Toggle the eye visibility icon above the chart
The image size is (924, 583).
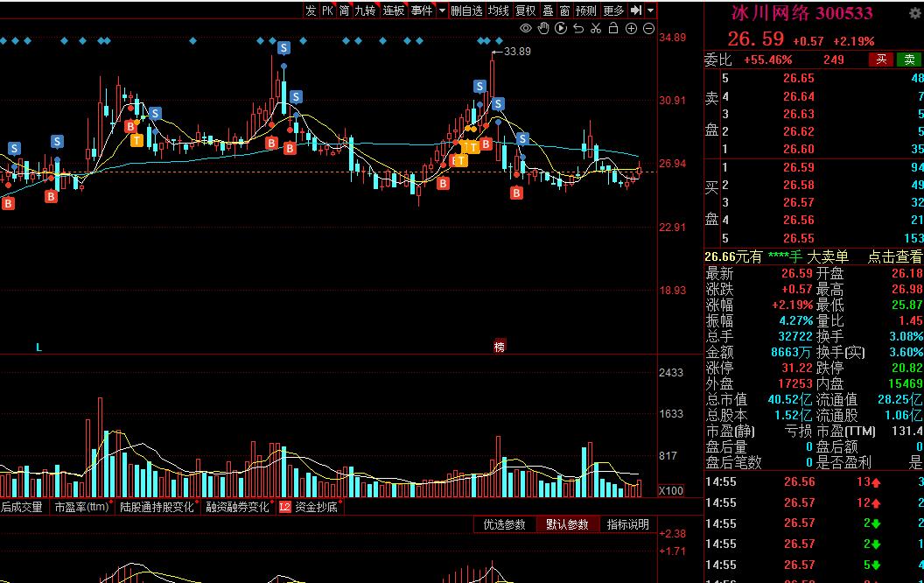pos(526,28)
